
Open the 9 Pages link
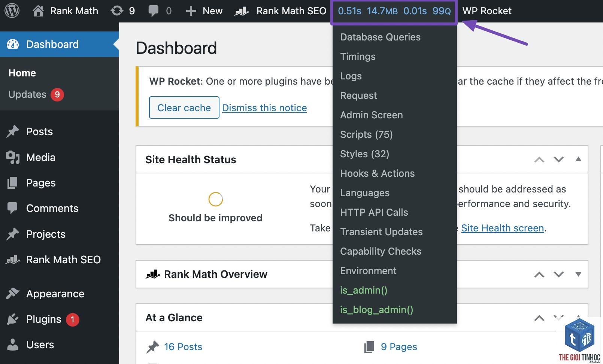point(399,347)
